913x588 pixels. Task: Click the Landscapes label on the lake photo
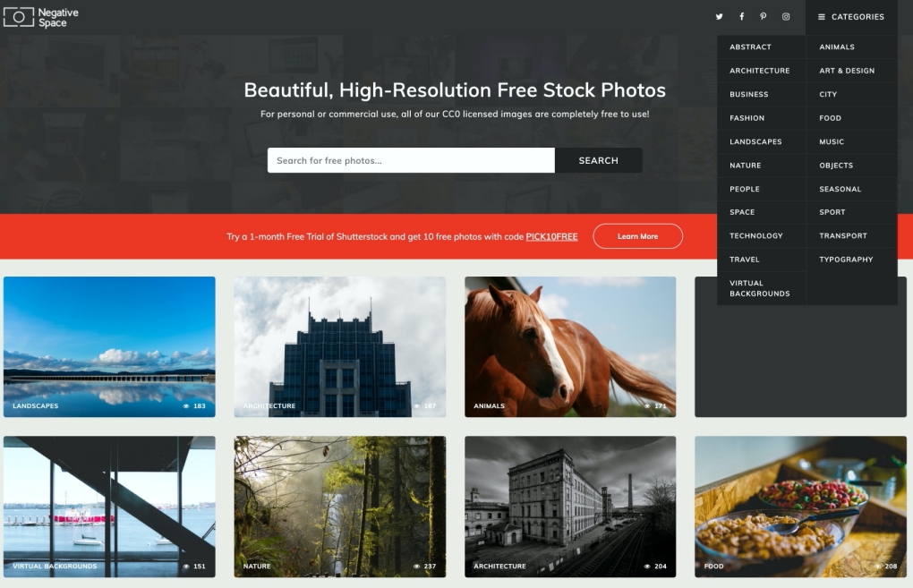[x=36, y=406]
